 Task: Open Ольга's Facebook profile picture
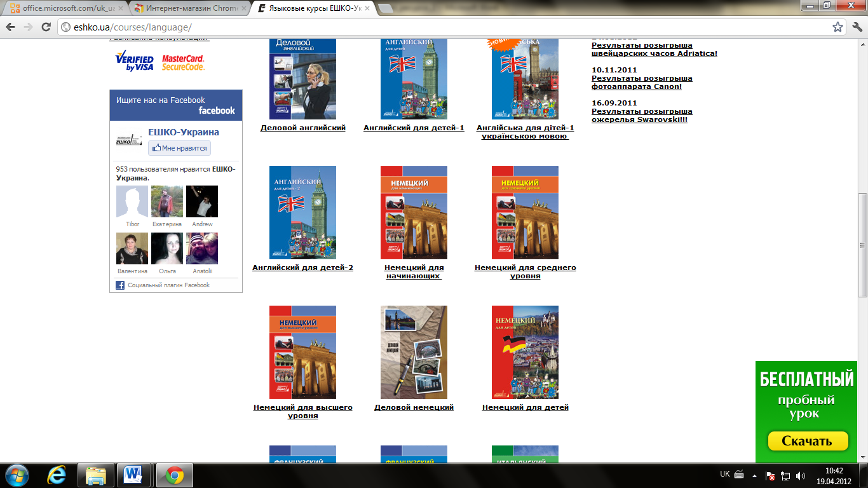point(167,248)
